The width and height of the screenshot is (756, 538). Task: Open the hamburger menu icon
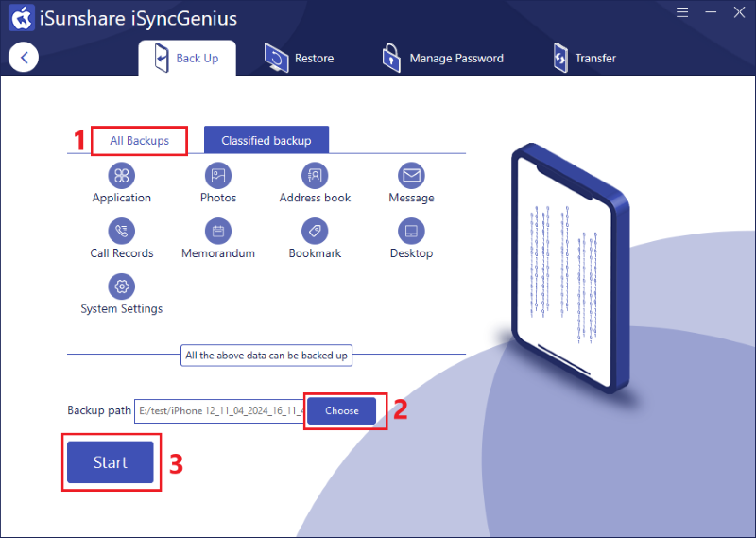[x=681, y=12]
